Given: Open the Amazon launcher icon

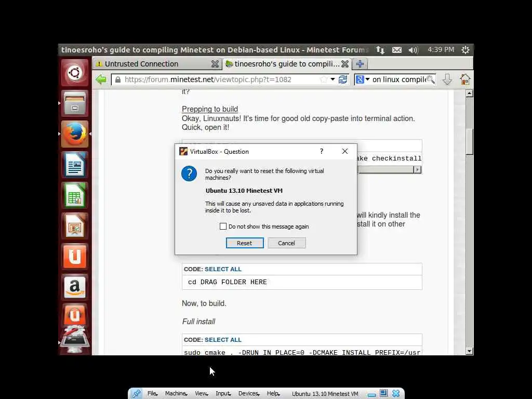Looking at the screenshot, I should 75,287.
